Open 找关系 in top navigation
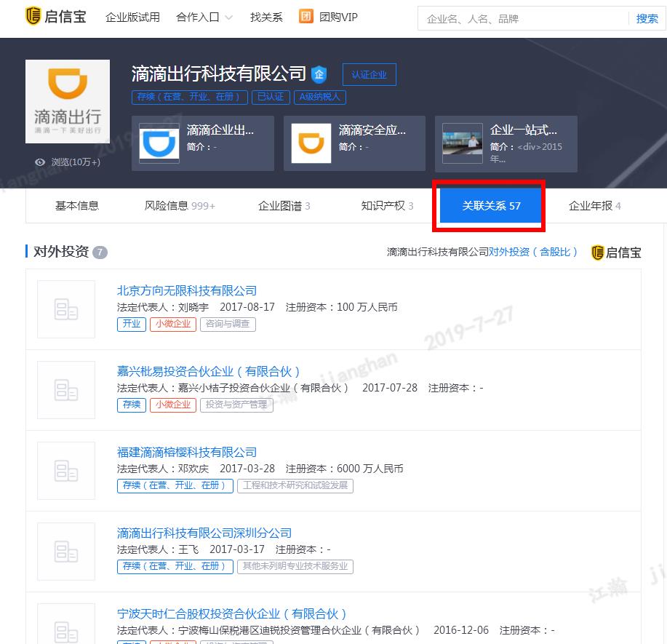 pos(266,17)
